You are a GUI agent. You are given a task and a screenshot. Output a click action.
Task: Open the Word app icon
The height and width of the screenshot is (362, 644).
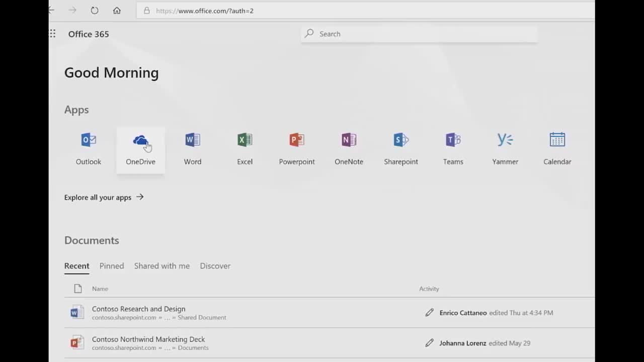(x=193, y=140)
